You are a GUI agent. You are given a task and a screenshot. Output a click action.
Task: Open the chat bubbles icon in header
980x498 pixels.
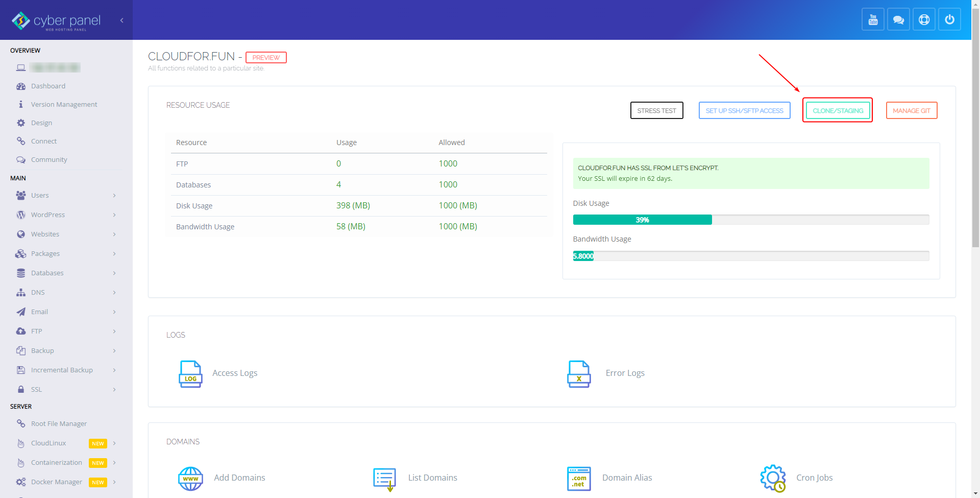[898, 20]
